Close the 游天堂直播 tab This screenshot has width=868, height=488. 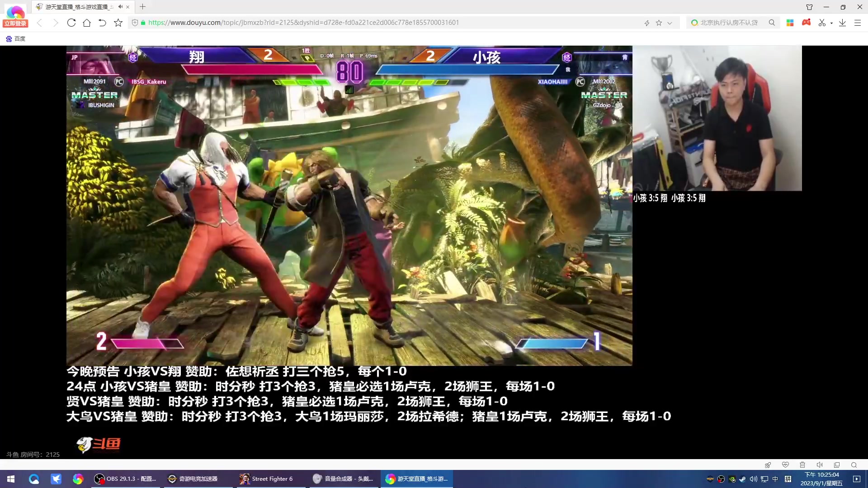(128, 7)
